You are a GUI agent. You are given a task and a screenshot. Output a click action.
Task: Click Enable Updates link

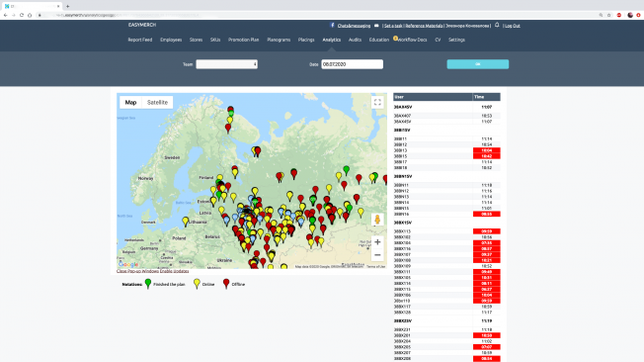point(175,271)
